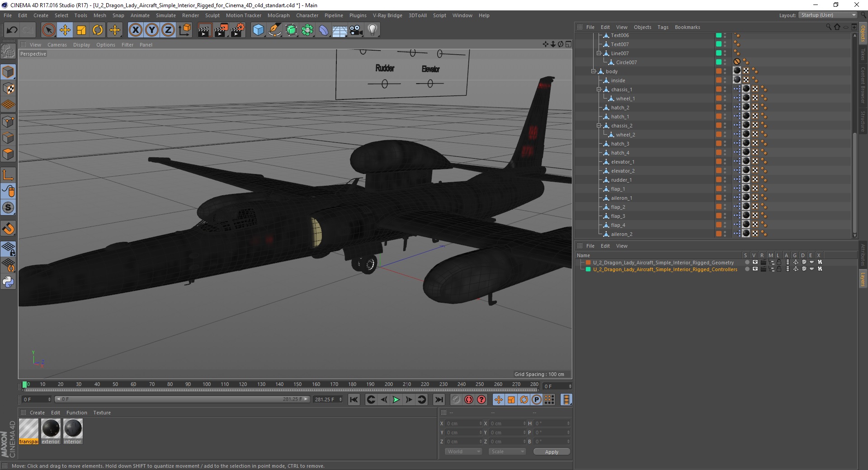Switch to Texture mode in left sidebar
868x470 pixels.
(8, 89)
